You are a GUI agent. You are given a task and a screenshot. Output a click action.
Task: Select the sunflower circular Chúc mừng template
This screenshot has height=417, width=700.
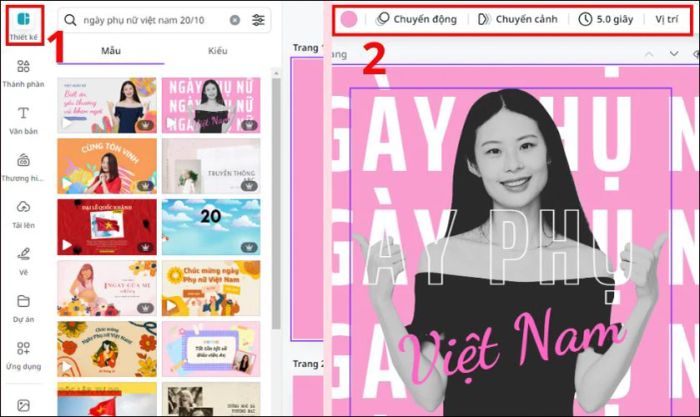(107, 349)
